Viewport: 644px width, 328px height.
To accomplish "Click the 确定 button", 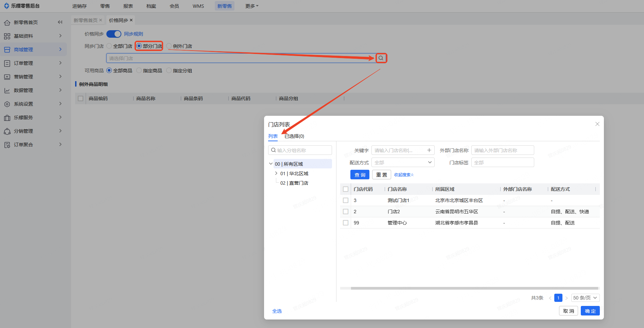I will (590, 311).
